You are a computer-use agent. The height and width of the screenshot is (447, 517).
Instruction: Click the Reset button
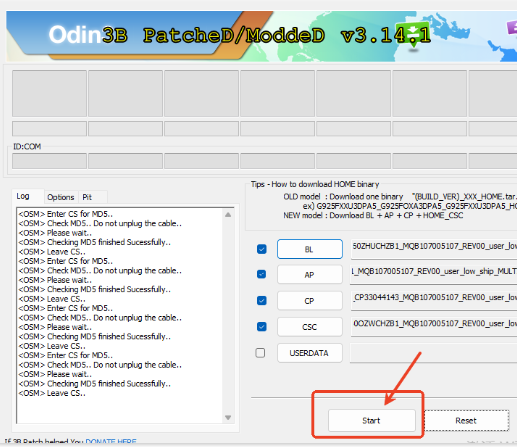coord(466,421)
